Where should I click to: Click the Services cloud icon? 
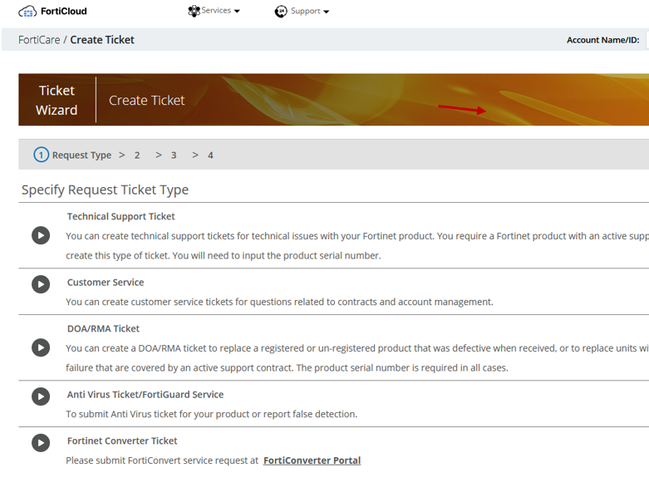tap(194, 11)
